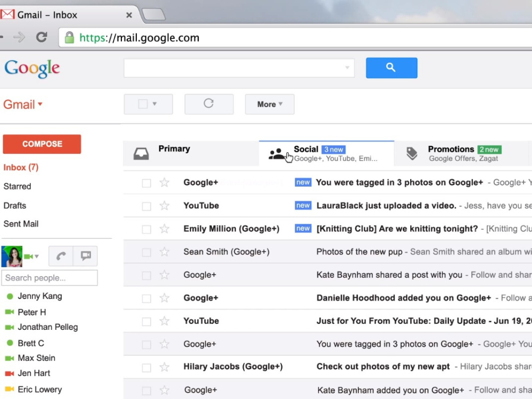The image size is (532, 399).
Task: Open the Gmail dropdown menu
Action: point(23,104)
